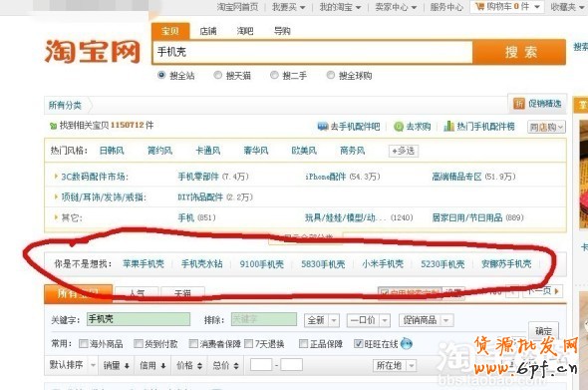Click +多选 button
This screenshot has width=588, height=390.
pos(403,151)
